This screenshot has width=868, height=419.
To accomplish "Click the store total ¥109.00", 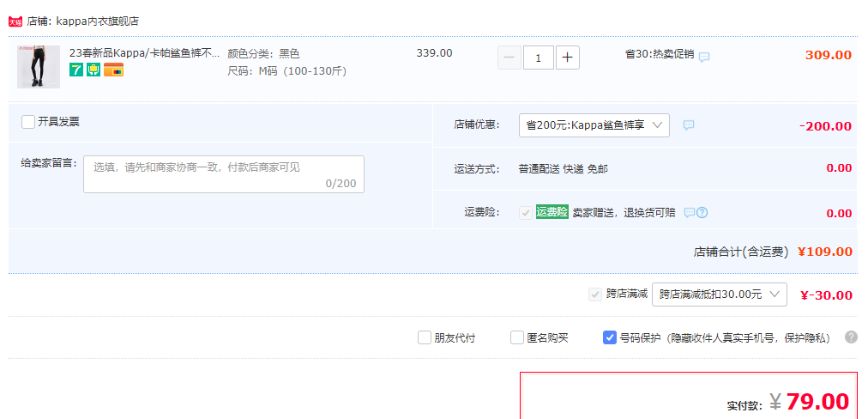I will (825, 252).
